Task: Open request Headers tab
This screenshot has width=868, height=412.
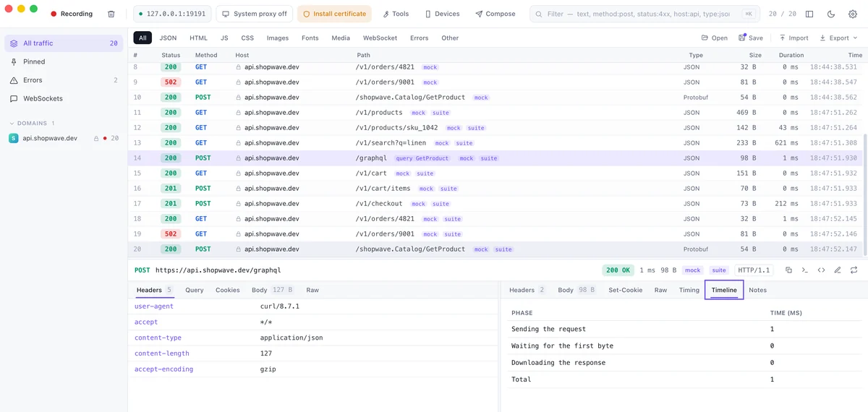Action: (x=155, y=290)
